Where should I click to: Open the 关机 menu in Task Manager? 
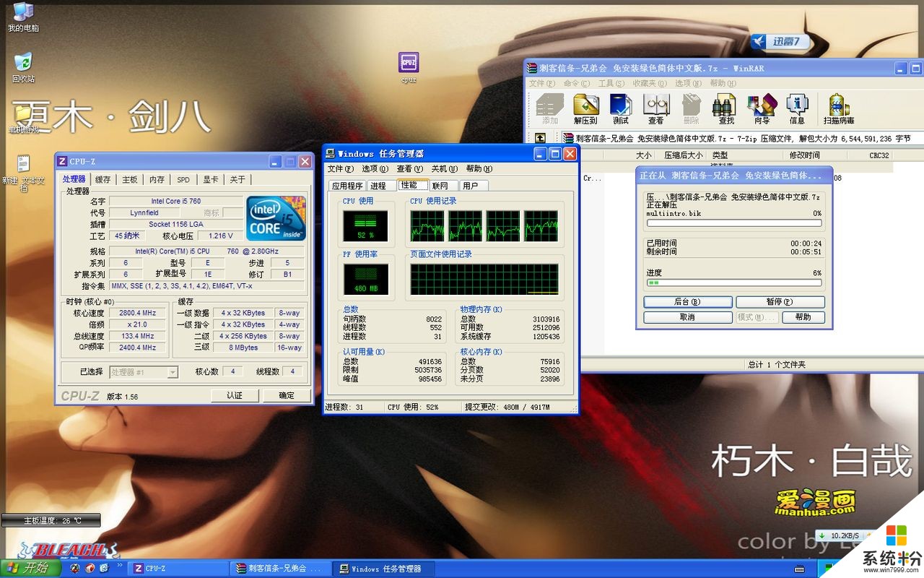click(x=445, y=169)
